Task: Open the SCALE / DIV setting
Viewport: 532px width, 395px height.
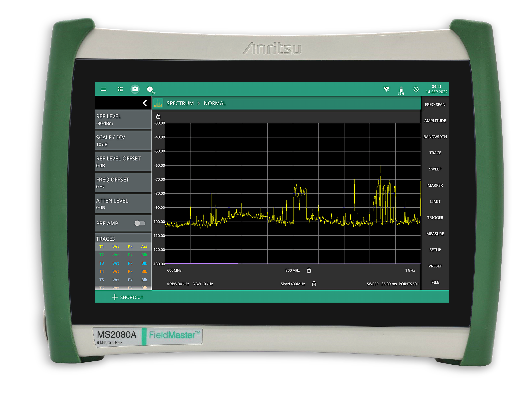Action: pyautogui.click(x=123, y=141)
